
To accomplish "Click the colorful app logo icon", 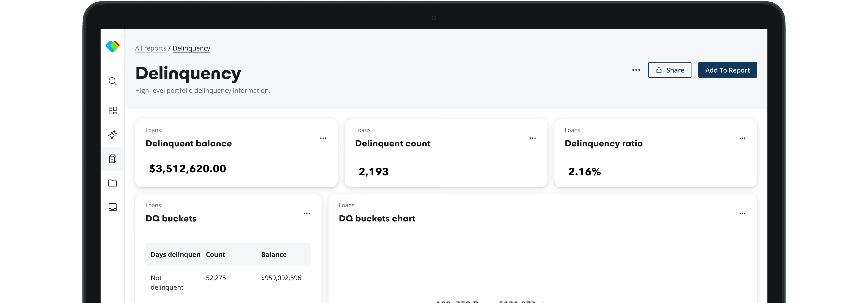I will pos(112,46).
